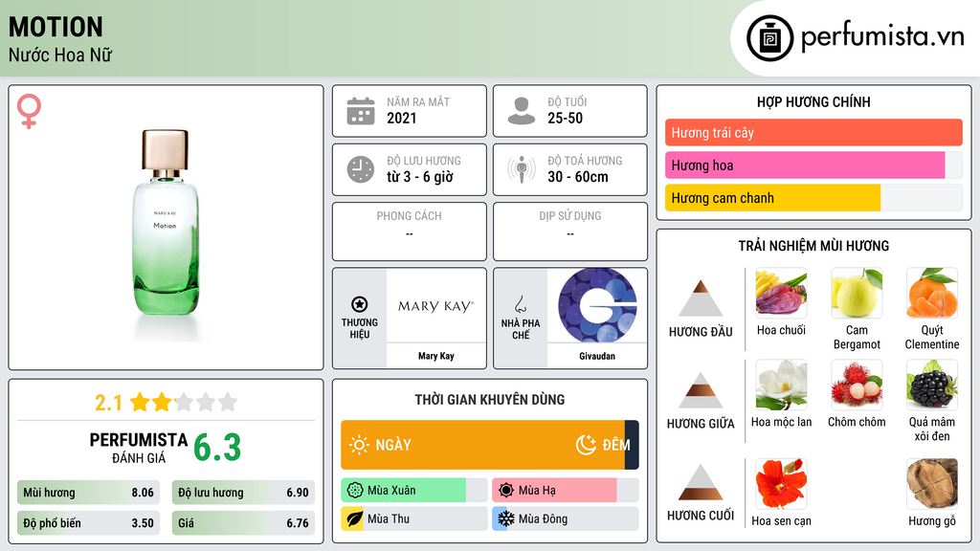The width and height of the screenshot is (980, 551).
Task: Click the sillage icon beside Độ toả hương
Action: 522,169
